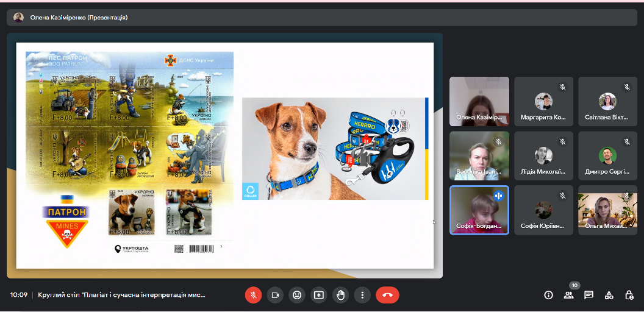Click the participant count badge 10
644x312 pixels.
click(x=574, y=285)
